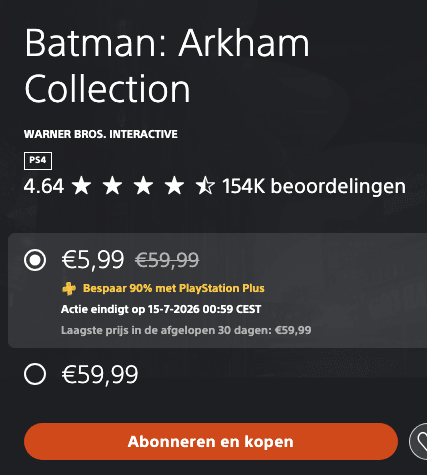Viewport: 427px width, 475px height.
Task: Click the WARNER BROS. INTERACTIVE publisher name
Action: point(101,134)
